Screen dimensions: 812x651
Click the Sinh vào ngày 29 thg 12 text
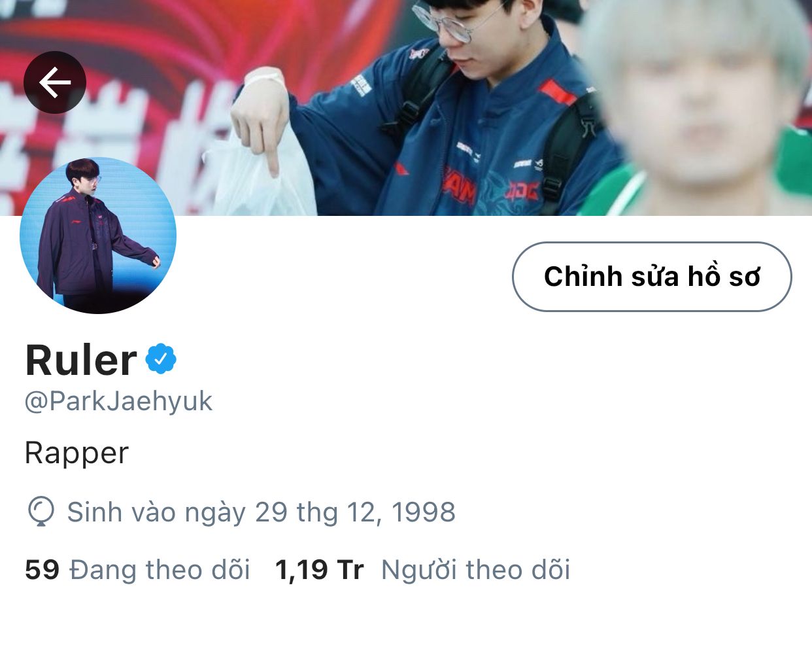(221, 512)
